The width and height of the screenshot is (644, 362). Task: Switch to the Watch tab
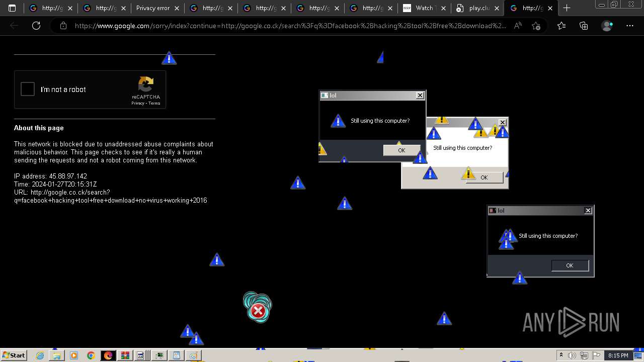[x=424, y=8]
